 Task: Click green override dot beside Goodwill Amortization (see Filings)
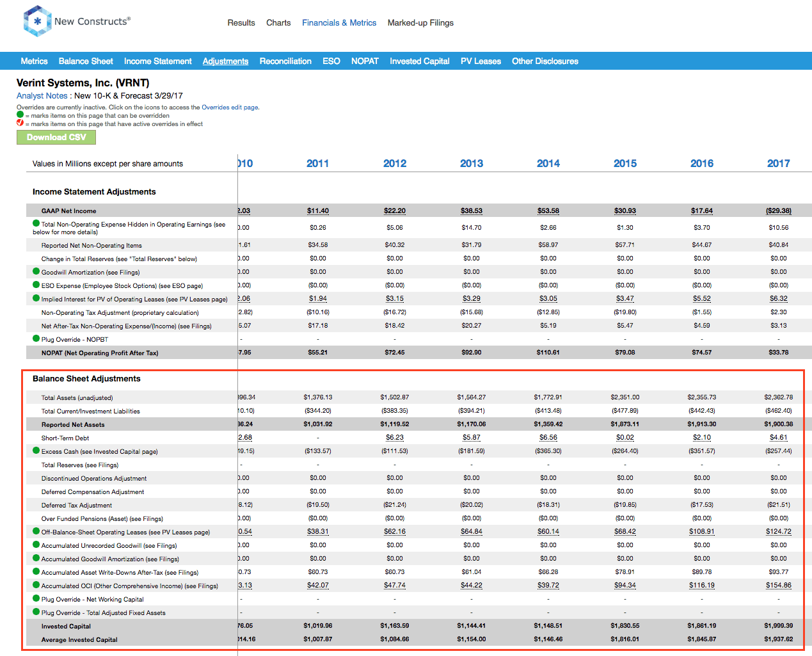tap(36, 271)
